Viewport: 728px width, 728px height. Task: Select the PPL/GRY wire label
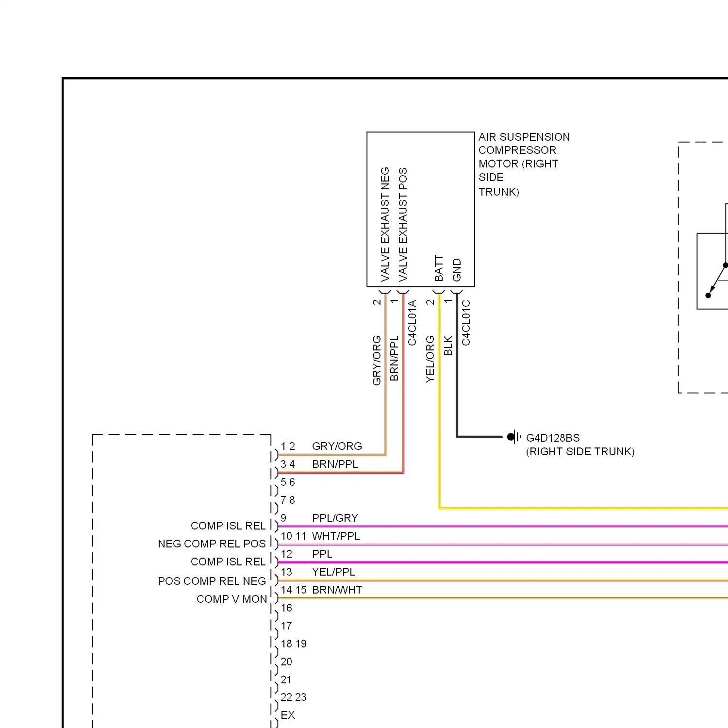[x=335, y=518]
